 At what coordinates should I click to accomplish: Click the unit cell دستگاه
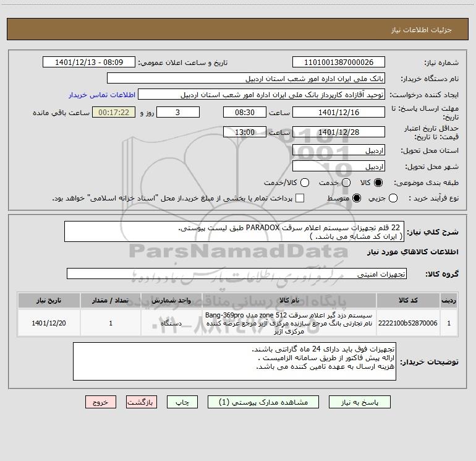pyautogui.click(x=171, y=323)
